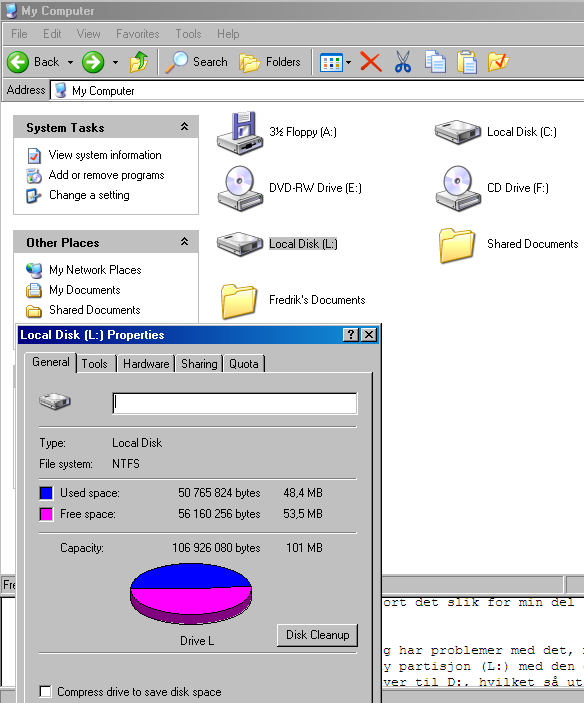584x703 pixels.
Task: Open View system information link
Action: click(x=105, y=155)
